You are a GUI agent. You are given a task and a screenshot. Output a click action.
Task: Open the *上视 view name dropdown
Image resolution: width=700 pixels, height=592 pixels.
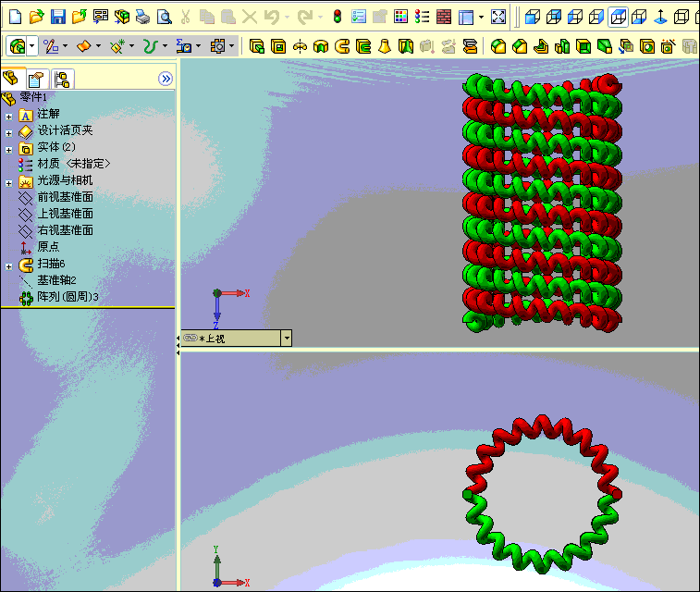[x=287, y=338]
